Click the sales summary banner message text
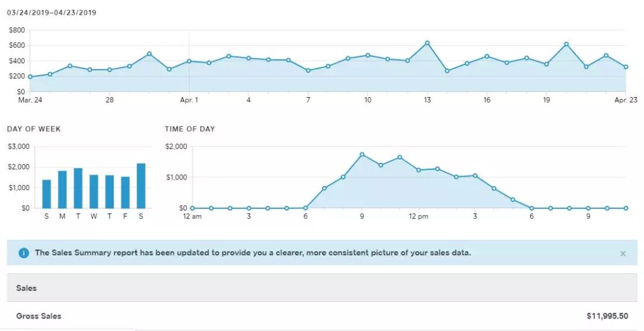The image size is (644, 331). pos(253,253)
